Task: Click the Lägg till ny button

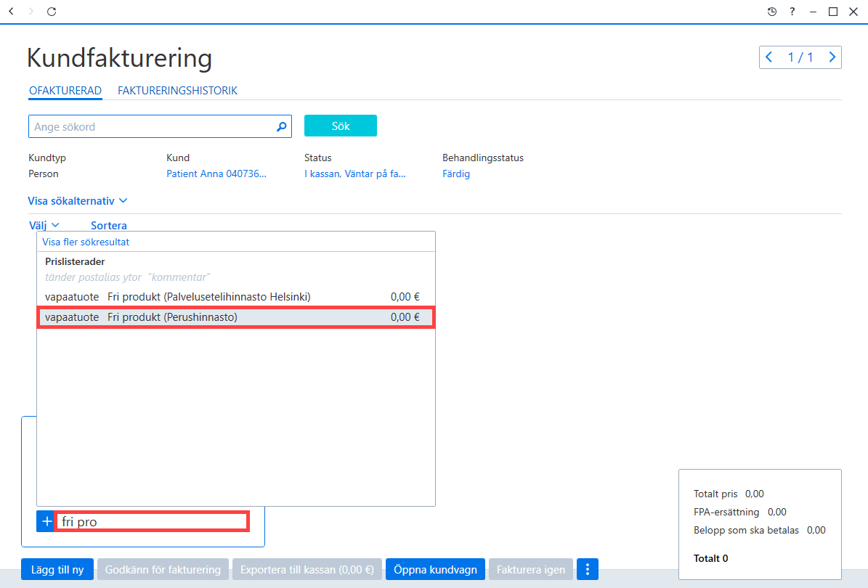Action: (57, 569)
